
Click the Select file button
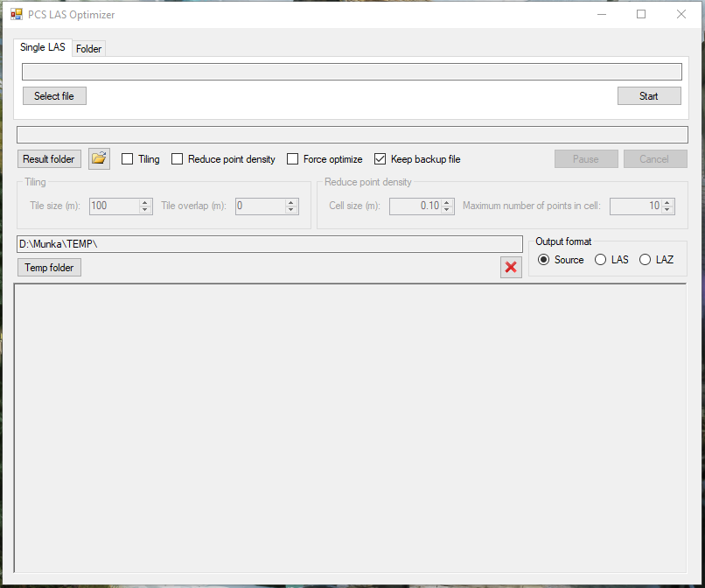pos(54,96)
